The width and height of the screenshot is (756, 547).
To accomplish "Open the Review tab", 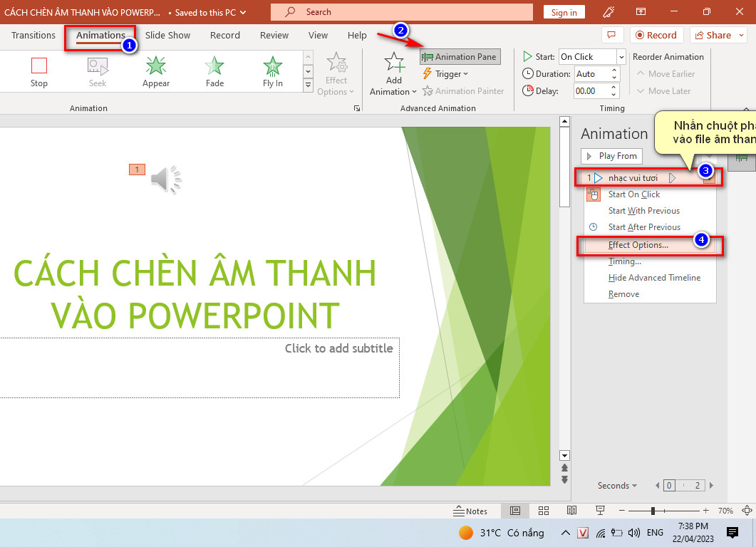I will (274, 35).
